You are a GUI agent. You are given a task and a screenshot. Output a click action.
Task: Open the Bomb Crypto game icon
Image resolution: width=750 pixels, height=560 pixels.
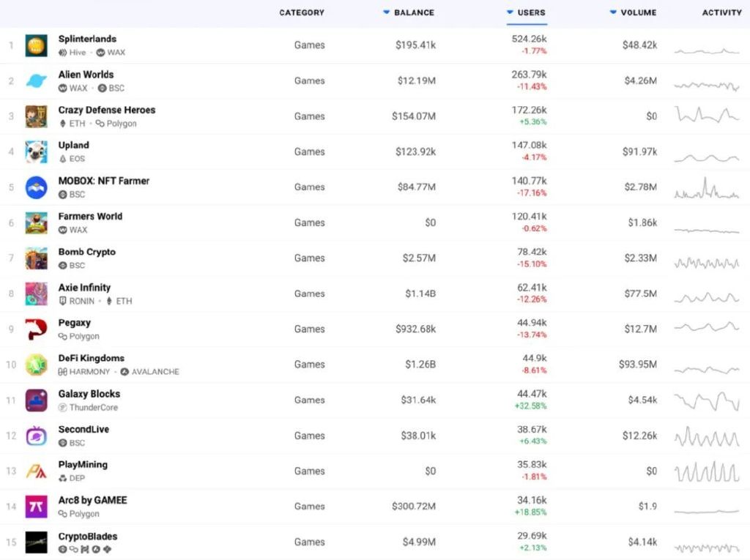point(37,258)
